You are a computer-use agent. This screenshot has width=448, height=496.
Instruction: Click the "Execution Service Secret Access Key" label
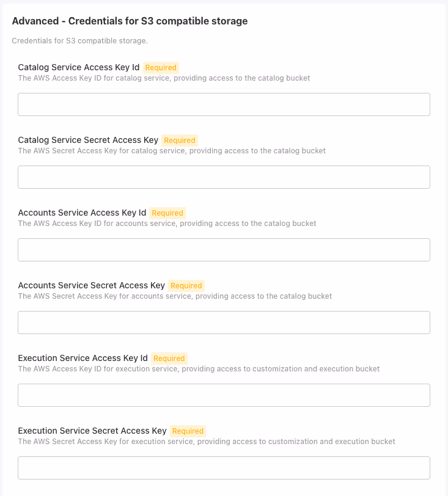[x=92, y=431]
